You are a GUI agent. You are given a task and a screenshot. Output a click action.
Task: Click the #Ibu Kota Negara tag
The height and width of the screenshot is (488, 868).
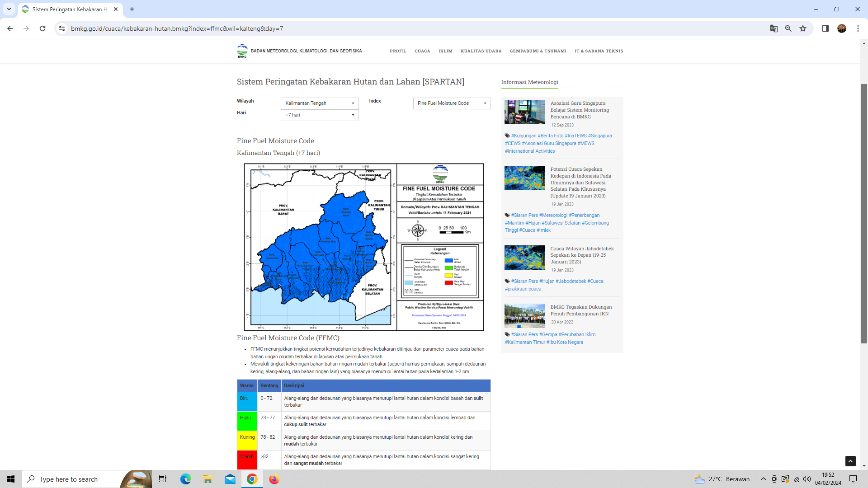(x=565, y=342)
